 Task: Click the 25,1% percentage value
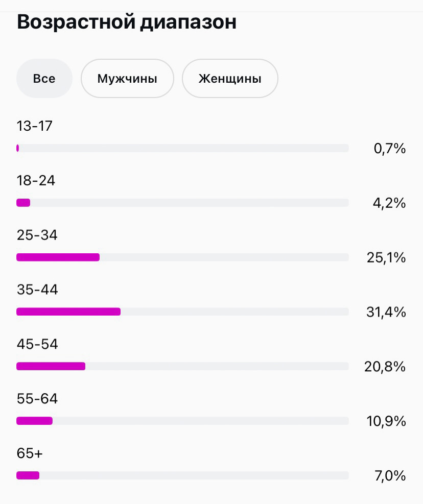(x=386, y=257)
